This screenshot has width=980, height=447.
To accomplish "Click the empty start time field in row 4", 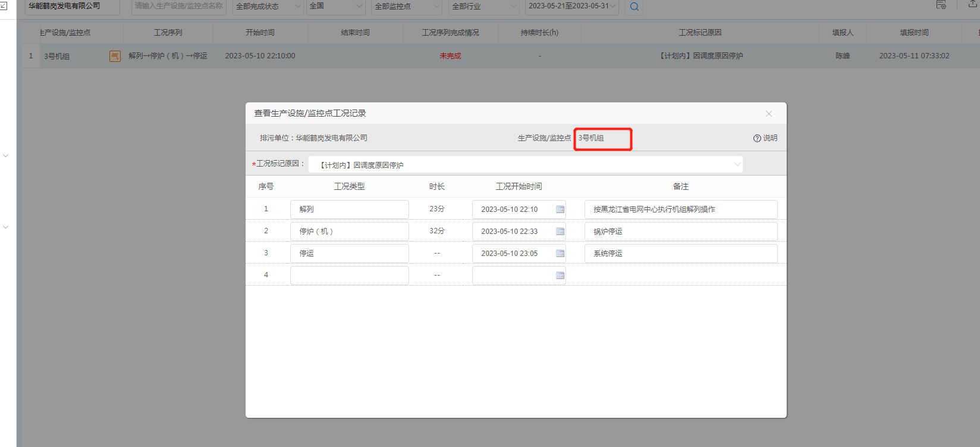I will [x=519, y=276].
